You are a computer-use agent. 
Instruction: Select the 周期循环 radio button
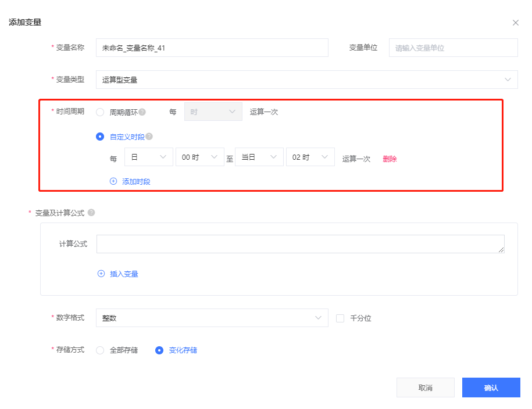pos(100,112)
